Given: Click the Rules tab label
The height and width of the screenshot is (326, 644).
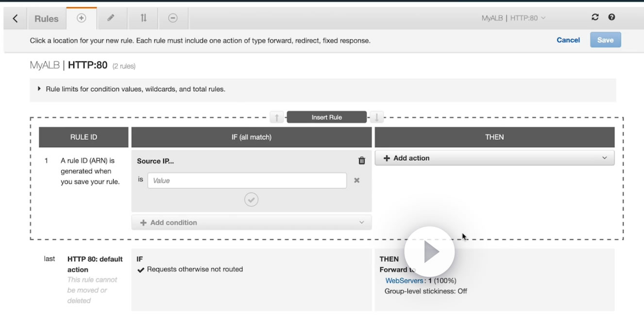Looking at the screenshot, I should 47,19.
